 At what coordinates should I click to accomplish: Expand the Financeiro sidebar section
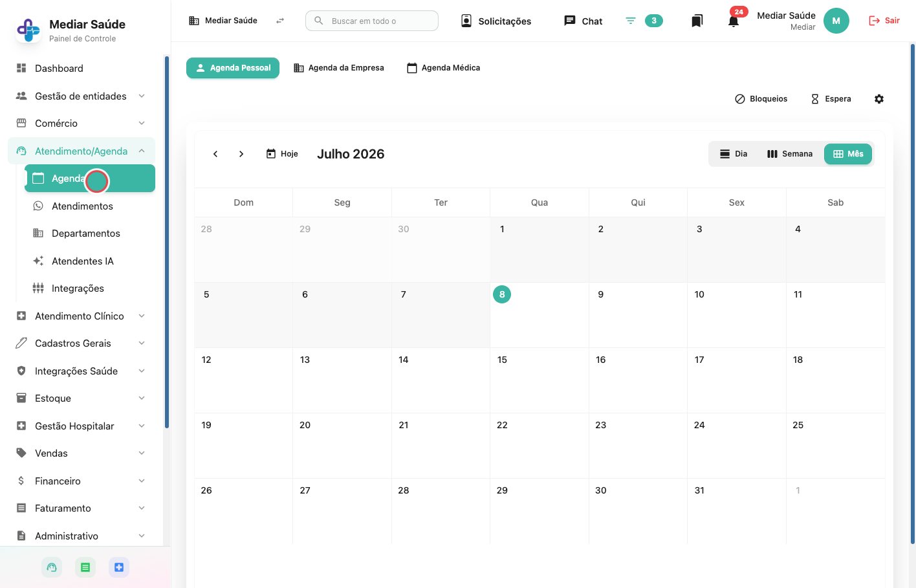click(82, 481)
